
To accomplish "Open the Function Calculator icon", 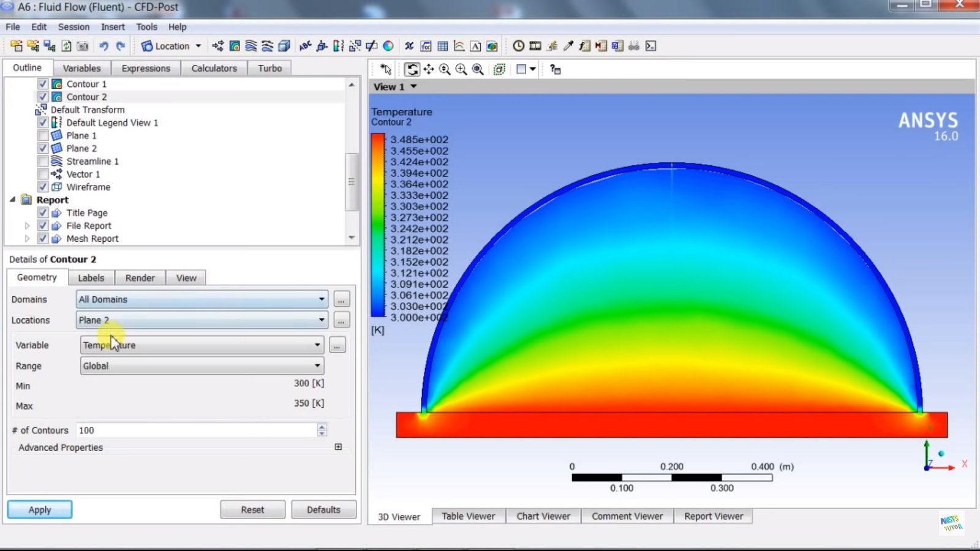I will pos(584,46).
